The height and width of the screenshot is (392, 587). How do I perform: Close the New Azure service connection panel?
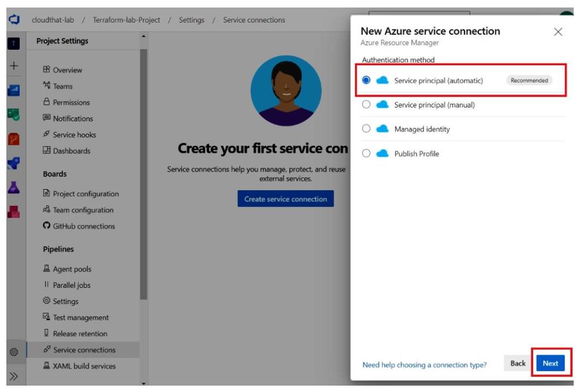click(x=558, y=32)
